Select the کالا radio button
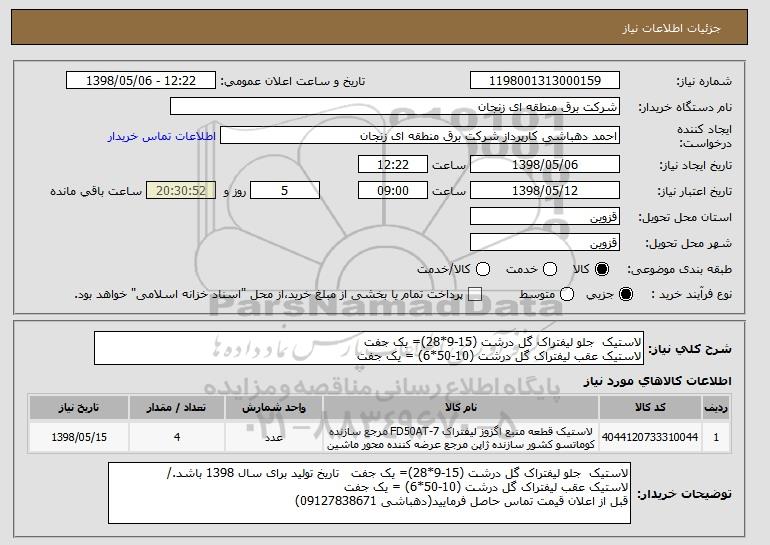Viewport: 770px width, 545px height. [602, 269]
